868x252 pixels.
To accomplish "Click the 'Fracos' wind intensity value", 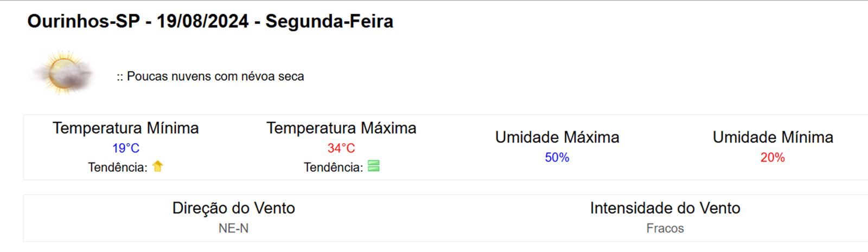I will coord(665,229).
